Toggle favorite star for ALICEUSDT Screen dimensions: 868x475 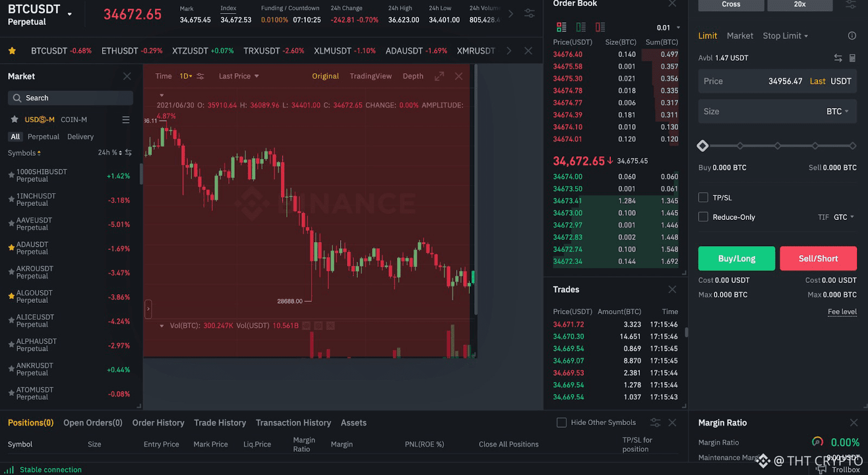tap(11, 321)
